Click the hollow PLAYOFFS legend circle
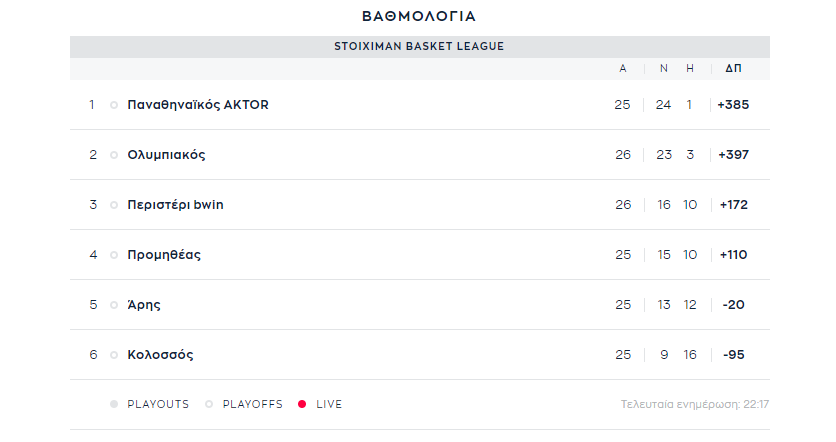Image resolution: width=836 pixels, height=442 pixels. [x=209, y=404]
